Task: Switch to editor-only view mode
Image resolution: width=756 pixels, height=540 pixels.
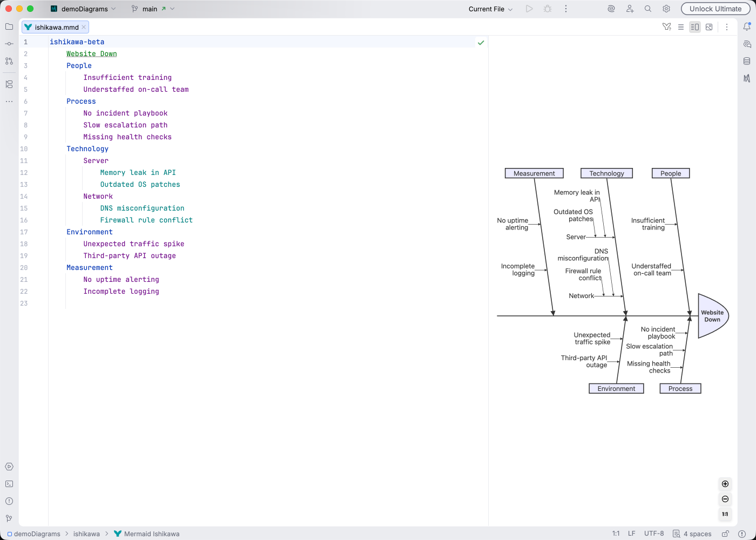Action: [681, 26]
